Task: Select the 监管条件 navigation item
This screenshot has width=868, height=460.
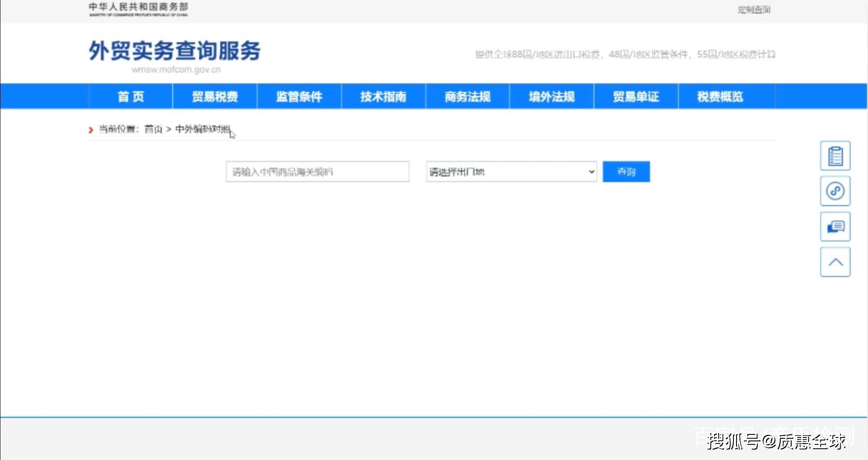Action: click(299, 97)
